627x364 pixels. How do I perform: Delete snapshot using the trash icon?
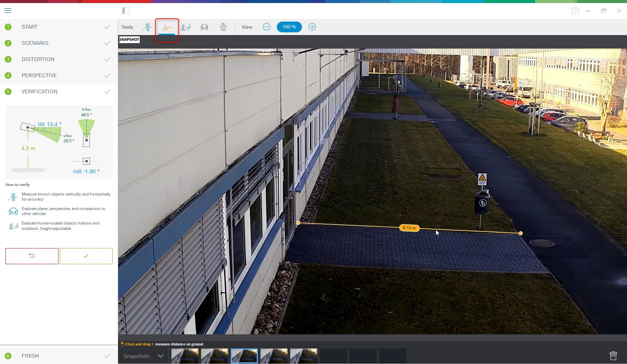[613, 356]
